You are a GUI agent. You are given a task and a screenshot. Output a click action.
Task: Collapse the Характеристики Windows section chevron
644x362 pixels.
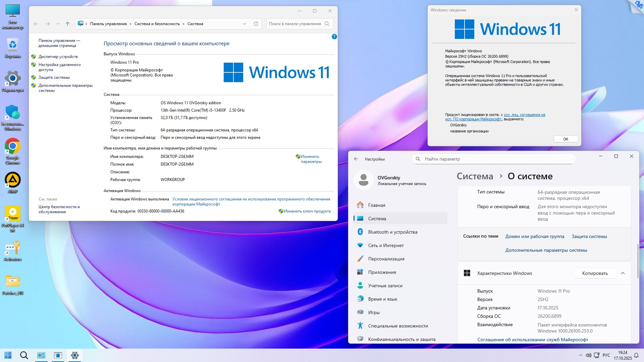(623, 273)
